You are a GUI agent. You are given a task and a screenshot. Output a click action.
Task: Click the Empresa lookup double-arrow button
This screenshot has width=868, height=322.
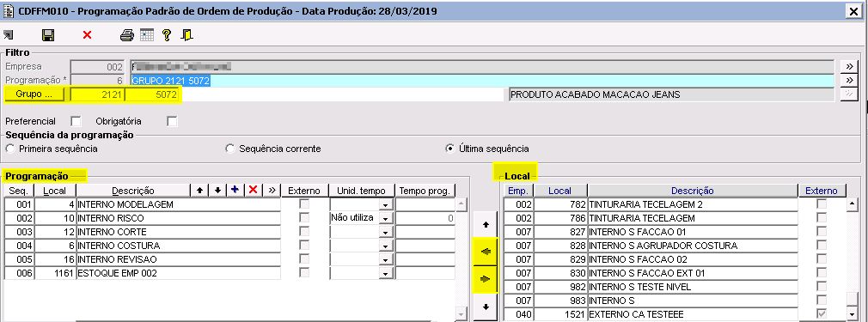point(848,66)
